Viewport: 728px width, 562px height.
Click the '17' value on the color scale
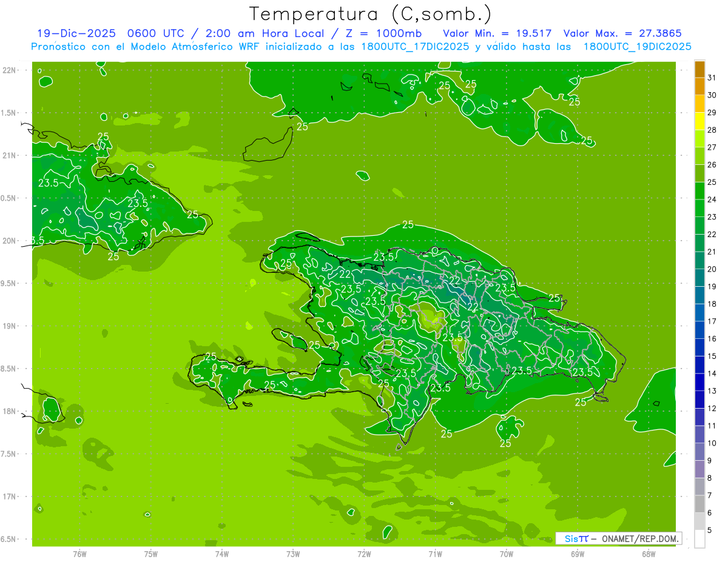pos(712,321)
